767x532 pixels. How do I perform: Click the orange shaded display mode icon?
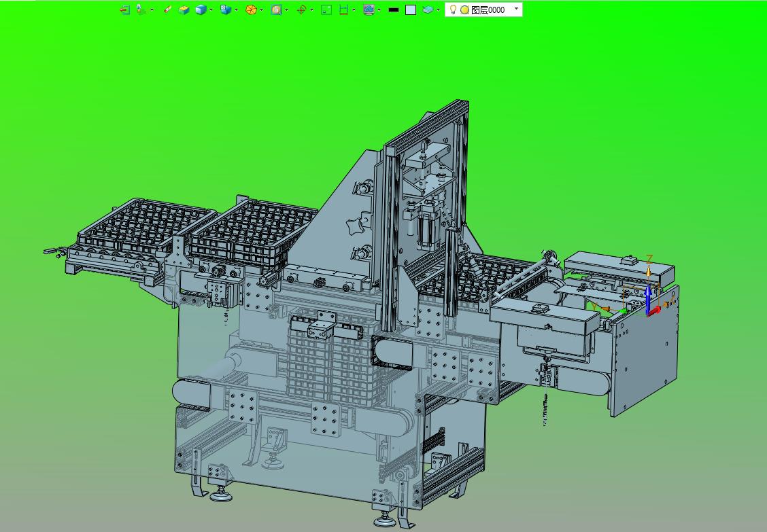tap(251, 10)
